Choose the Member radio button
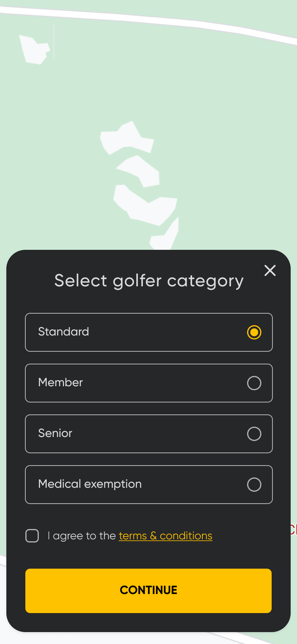The width and height of the screenshot is (297, 644). (x=254, y=383)
